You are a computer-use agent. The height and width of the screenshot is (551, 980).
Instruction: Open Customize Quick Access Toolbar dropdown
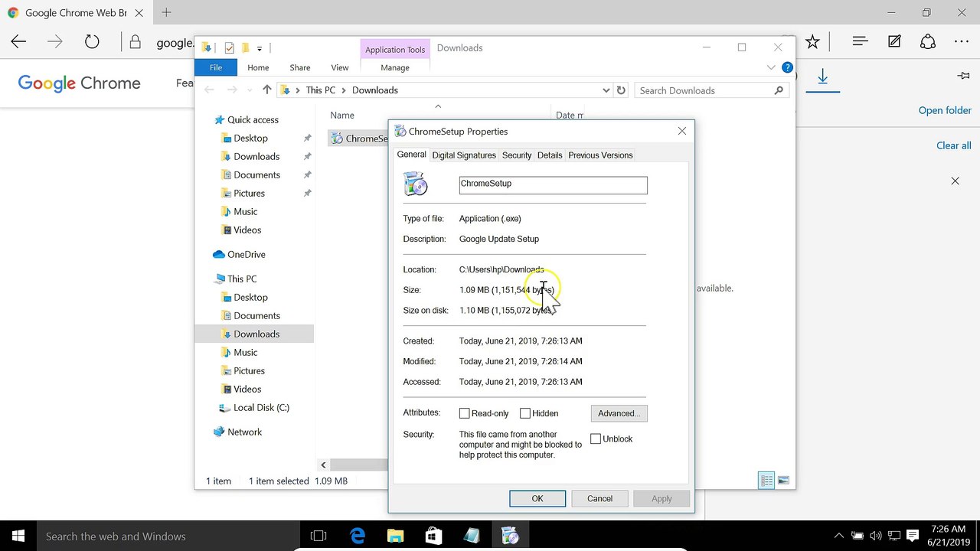click(260, 49)
